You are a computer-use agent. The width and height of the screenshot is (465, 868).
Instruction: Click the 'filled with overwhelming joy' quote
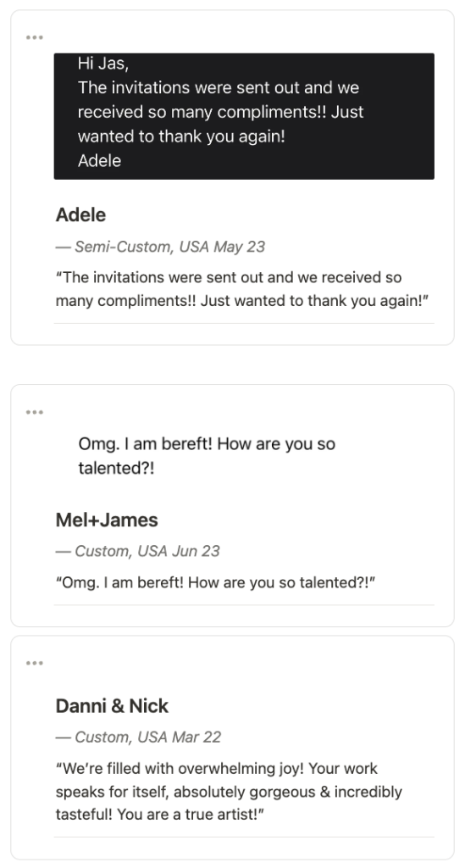[x=229, y=792]
